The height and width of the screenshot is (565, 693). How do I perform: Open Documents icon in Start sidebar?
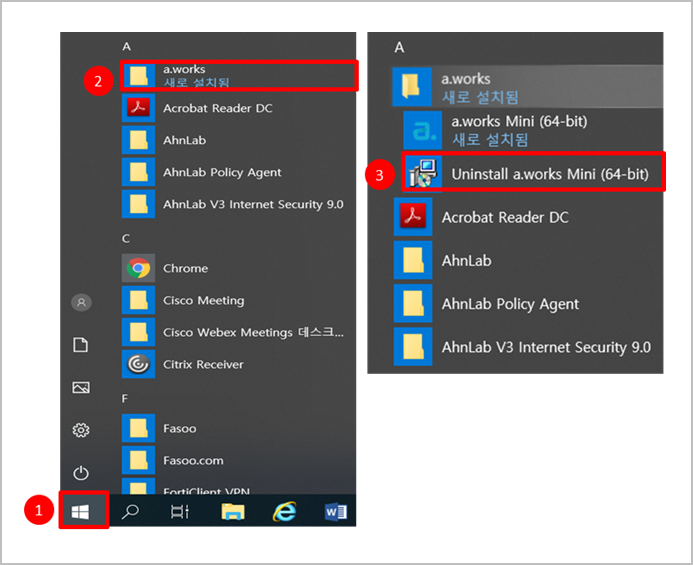point(80,344)
